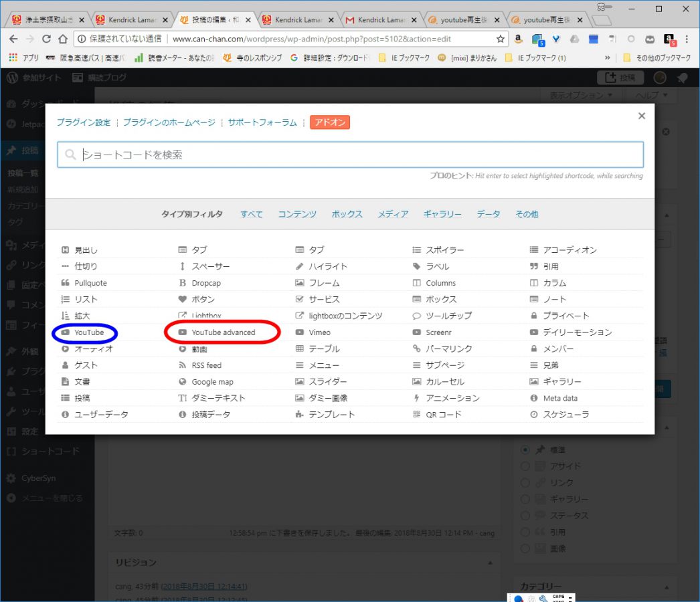
Task: Filter shortcodes by データ type
Action: (x=489, y=215)
